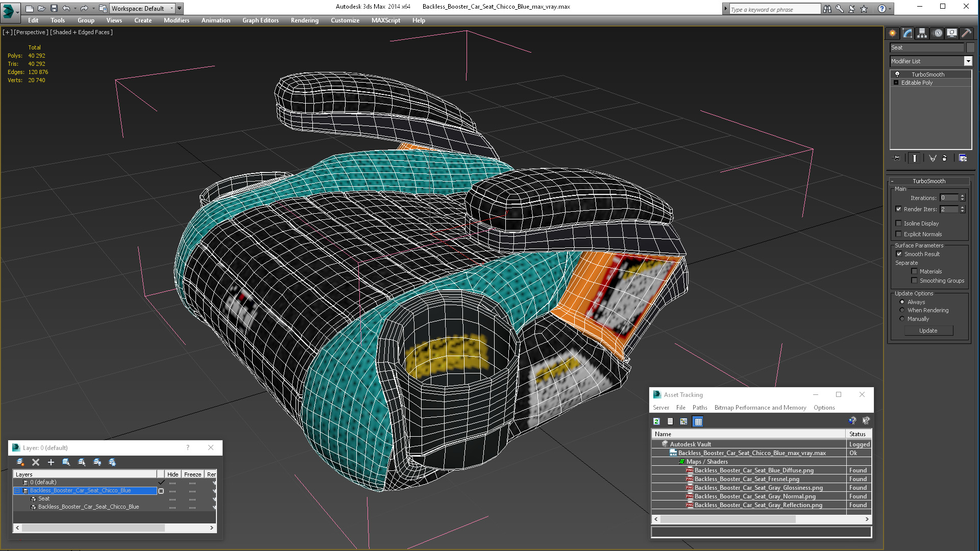
Task: Click the object color swatch beside Seat name
Action: tap(970, 47)
